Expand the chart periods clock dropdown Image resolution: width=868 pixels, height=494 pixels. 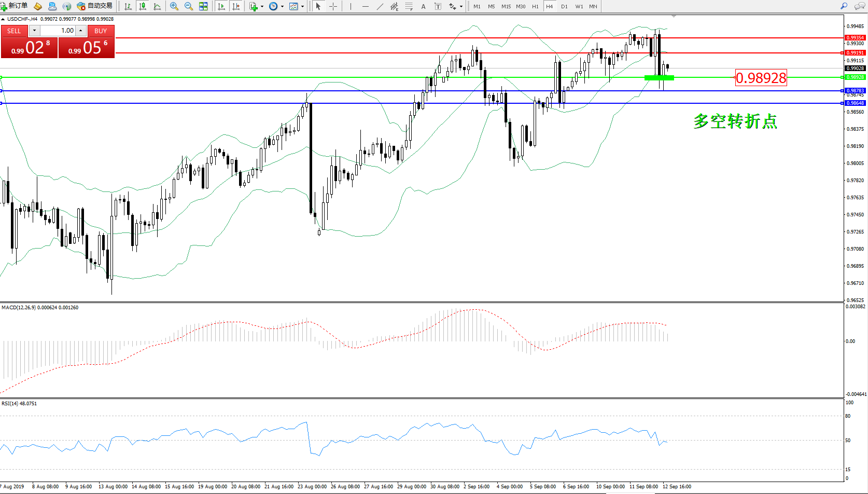click(282, 6)
